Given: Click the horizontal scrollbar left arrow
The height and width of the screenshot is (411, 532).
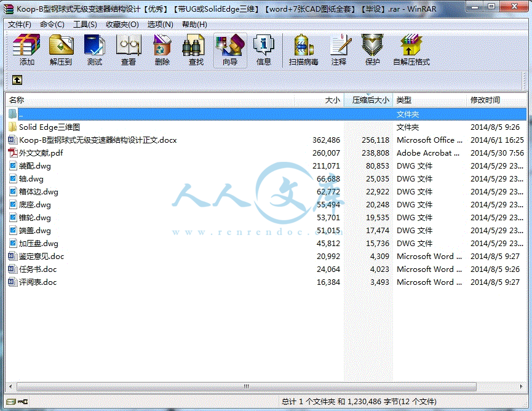Looking at the screenshot, I should 10,386.
